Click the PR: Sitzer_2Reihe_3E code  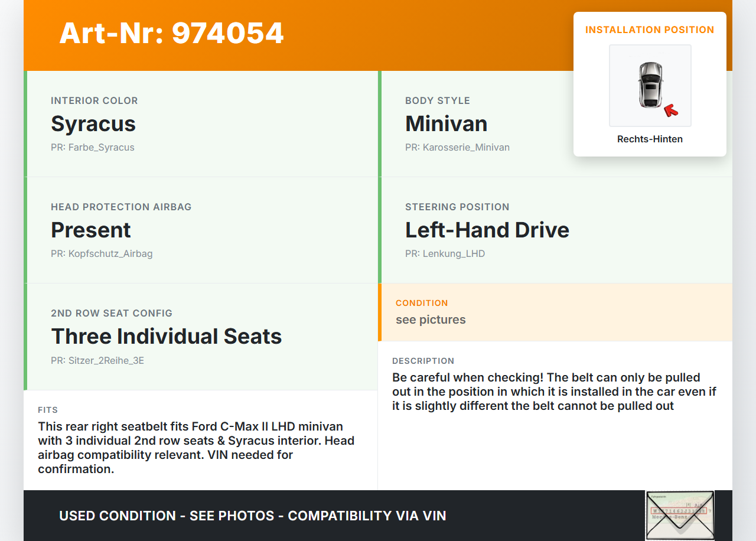[97, 360]
